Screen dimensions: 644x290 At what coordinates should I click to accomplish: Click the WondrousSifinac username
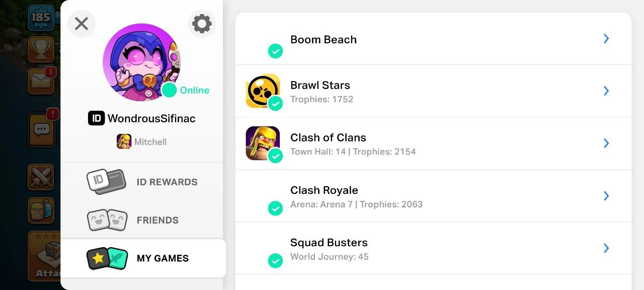click(151, 118)
